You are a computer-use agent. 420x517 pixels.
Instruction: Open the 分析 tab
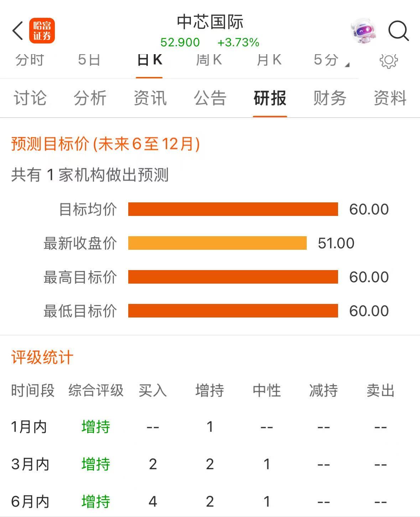[90, 98]
